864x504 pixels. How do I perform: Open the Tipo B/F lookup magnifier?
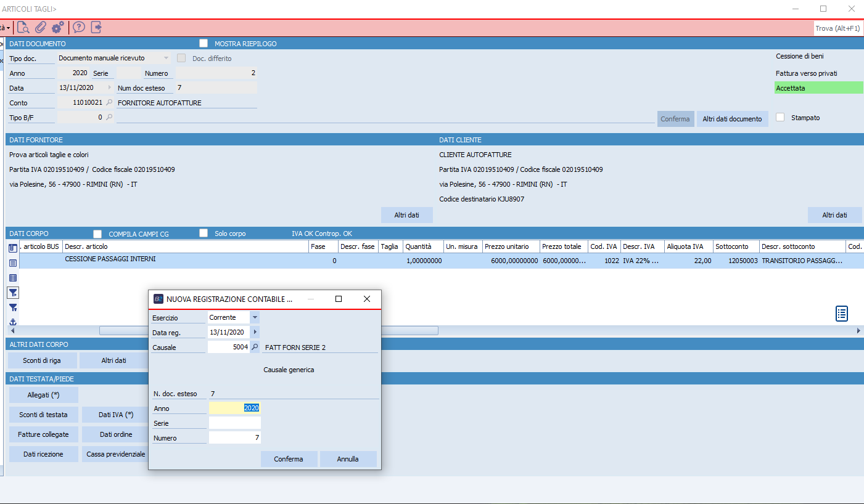coord(109,117)
